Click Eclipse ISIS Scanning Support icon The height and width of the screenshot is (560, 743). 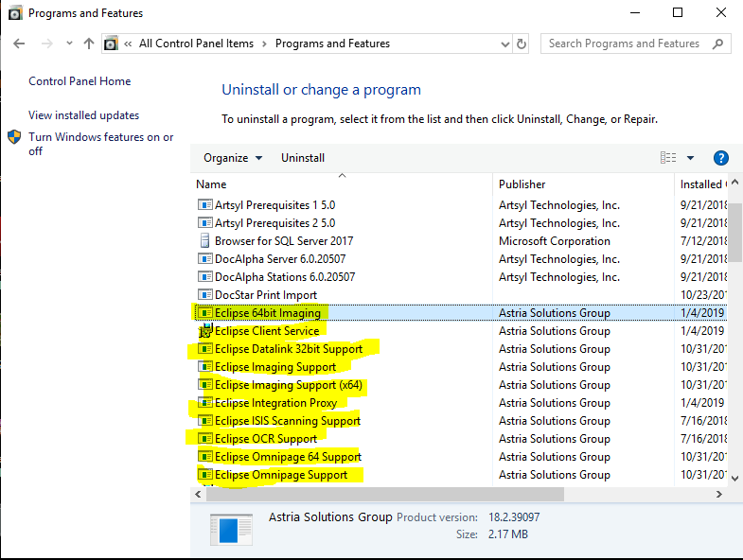[204, 421]
